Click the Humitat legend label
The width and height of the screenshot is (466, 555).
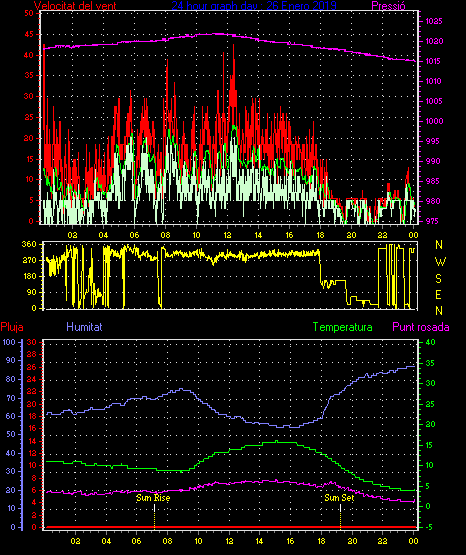click(x=84, y=327)
